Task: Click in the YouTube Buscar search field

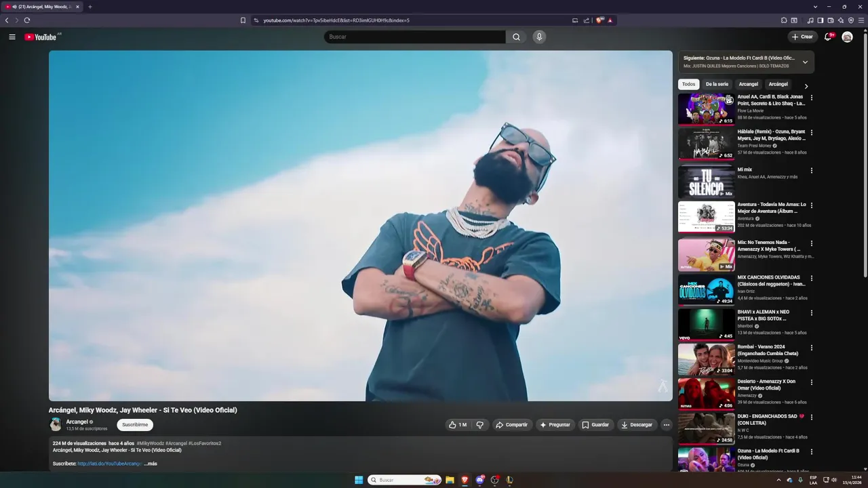Action: (414, 37)
